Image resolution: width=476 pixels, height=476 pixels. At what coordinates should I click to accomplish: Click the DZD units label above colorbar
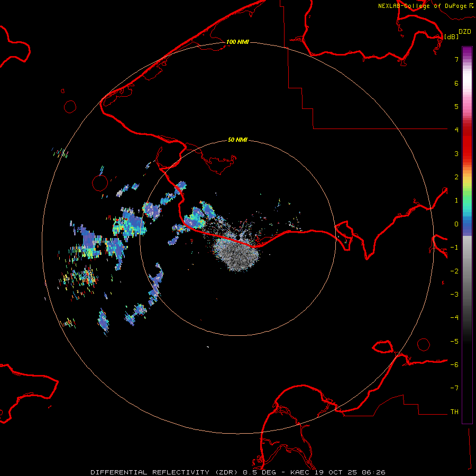[x=465, y=32]
